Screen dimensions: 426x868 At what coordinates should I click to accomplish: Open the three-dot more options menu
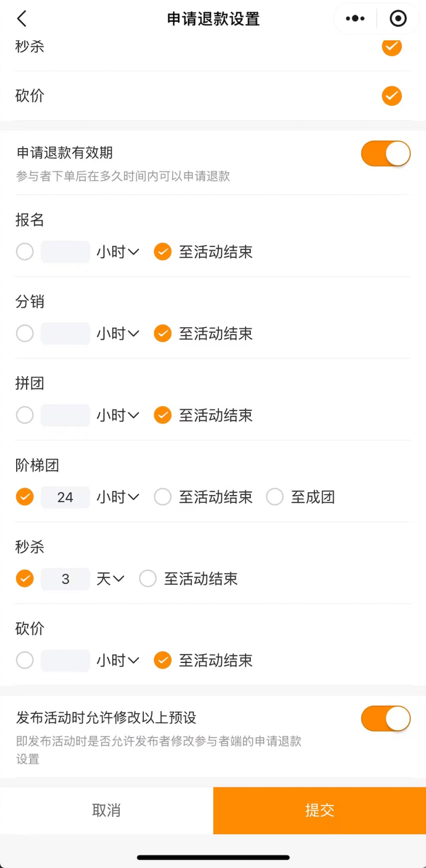[355, 18]
